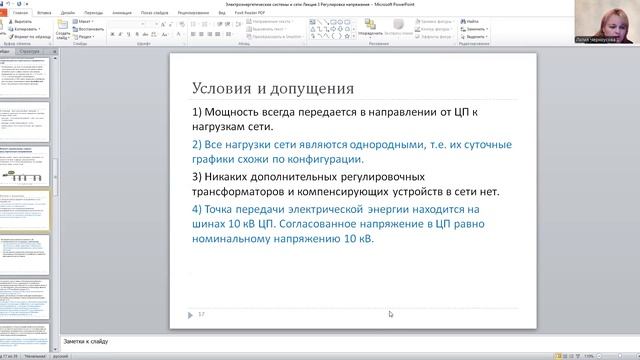Click the Восстановить slide button
The image size is (640, 360).
[x=88, y=29]
